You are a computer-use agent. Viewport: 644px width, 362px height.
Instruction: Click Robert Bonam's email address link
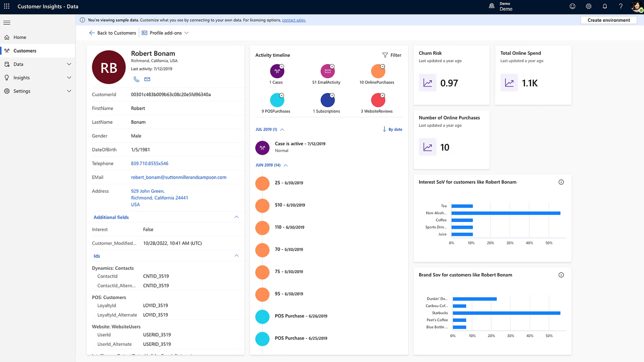click(178, 177)
